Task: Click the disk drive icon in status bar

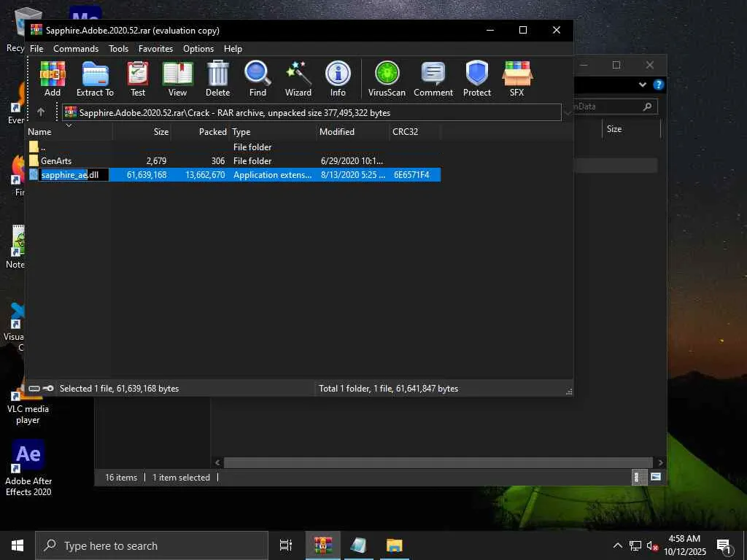Action: tap(34, 389)
